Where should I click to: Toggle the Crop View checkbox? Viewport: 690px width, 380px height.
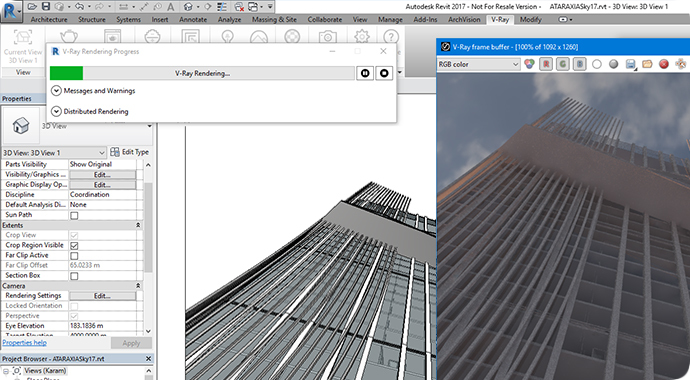[x=74, y=235]
